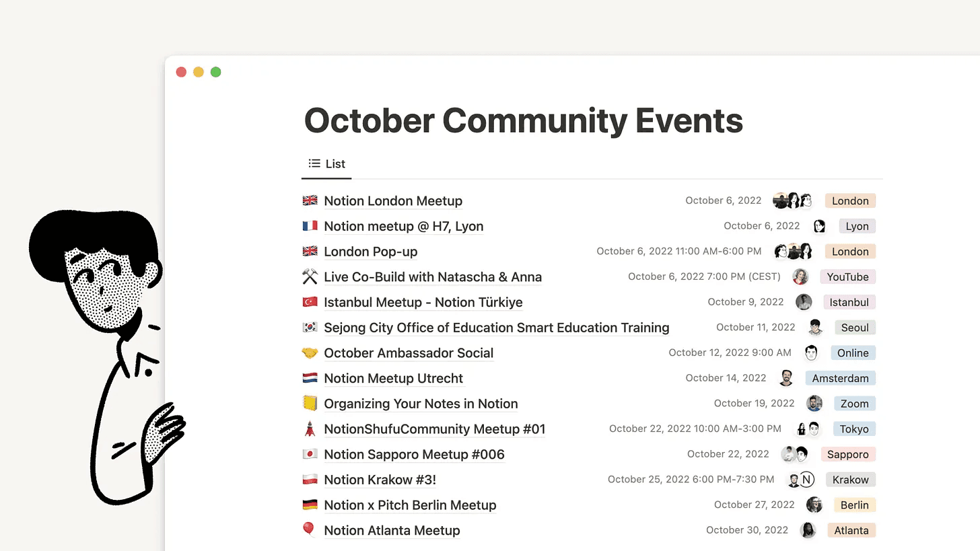Click the Turkish flag icon for Istanbul Meetup
The height and width of the screenshot is (551, 980).
pyautogui.click(x=310, y=302)
